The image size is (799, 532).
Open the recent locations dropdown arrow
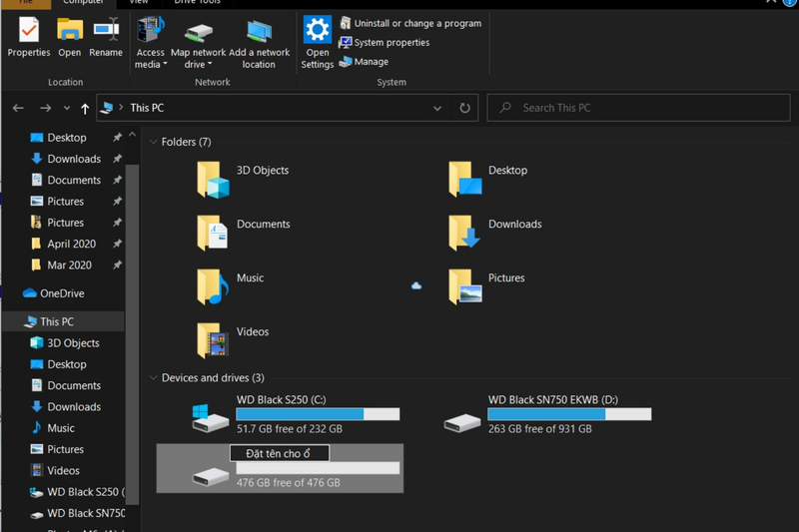(67, 108)
